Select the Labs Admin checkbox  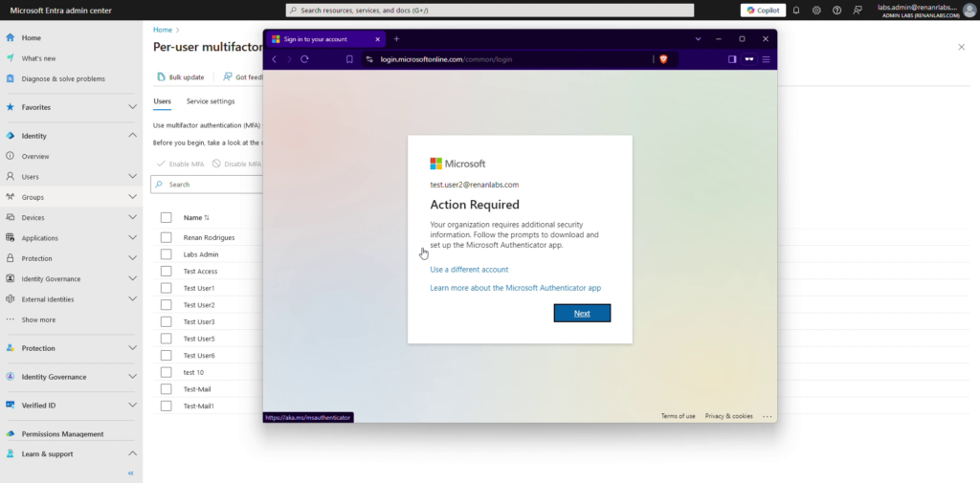click(x=166, y=254)
